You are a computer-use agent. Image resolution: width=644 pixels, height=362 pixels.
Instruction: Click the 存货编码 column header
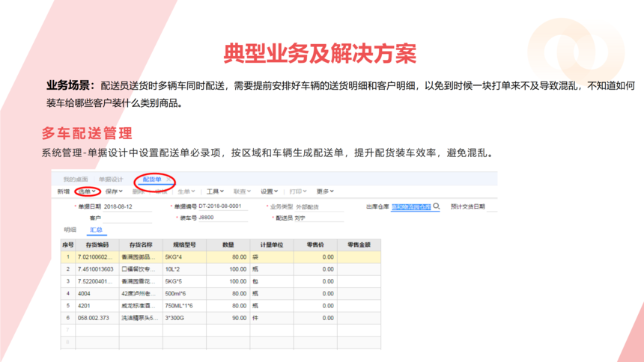coord(97,245)
